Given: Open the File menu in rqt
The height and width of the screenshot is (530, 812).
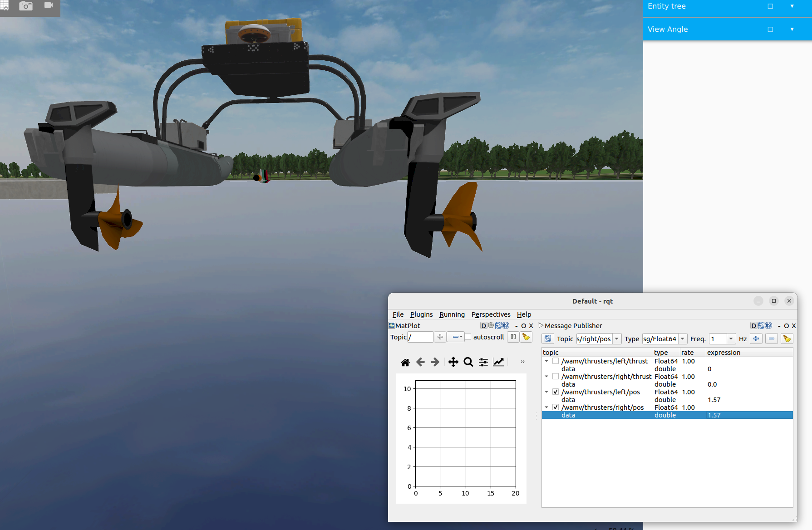Looking at the screenshot, I should pos(398,314).
